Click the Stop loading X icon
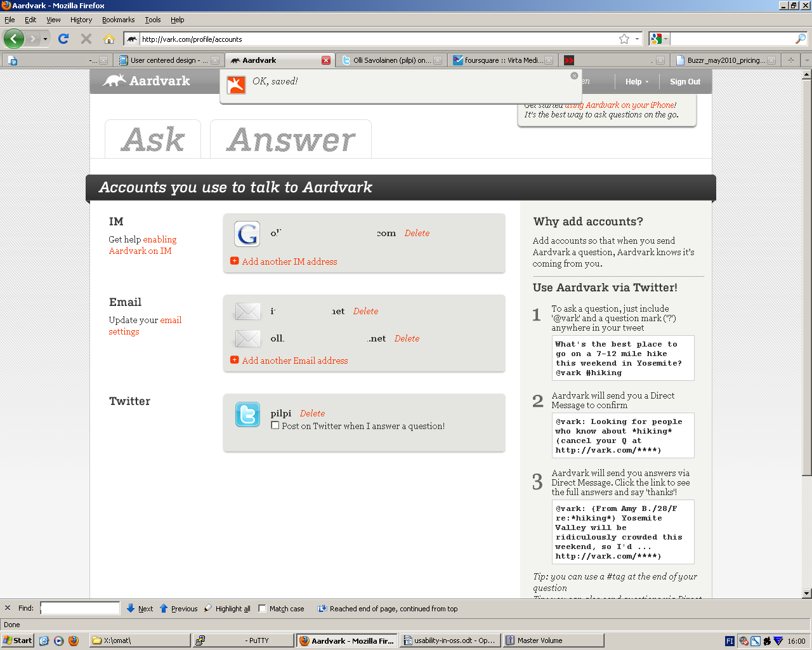 [86, 39]
